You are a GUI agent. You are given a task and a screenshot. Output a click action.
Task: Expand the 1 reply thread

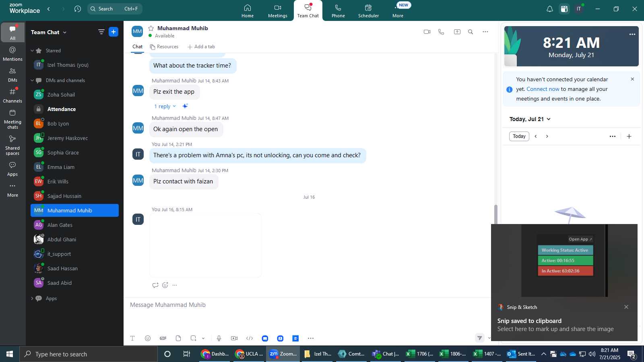point(165,107)
